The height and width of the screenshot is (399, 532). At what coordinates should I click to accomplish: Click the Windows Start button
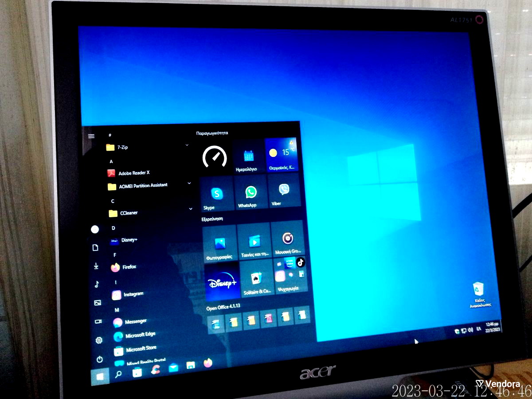click(100, 376)
